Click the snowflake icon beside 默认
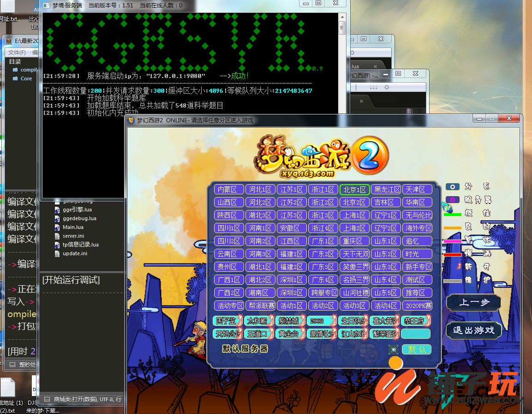This screenshot has height=414, width=532. [x=393, y=349]
